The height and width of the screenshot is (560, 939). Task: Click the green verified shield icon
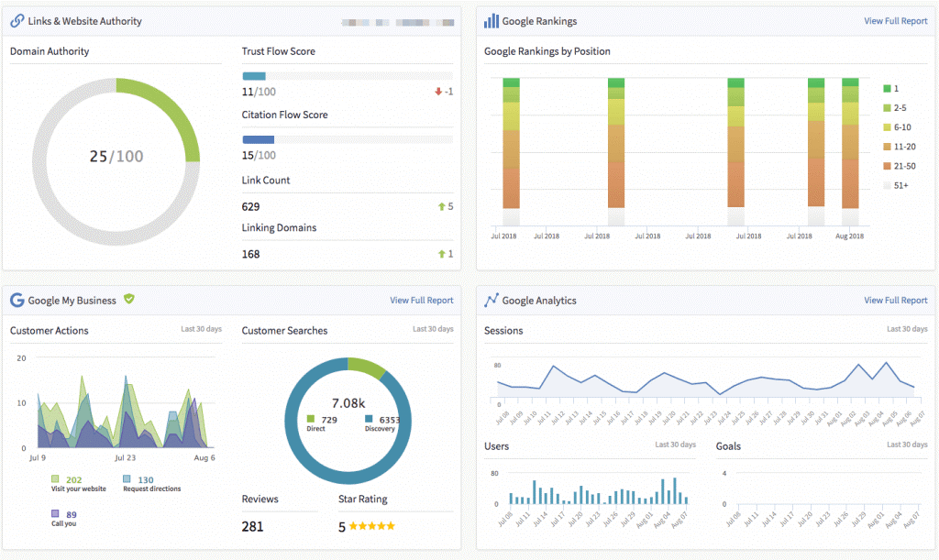click(x=128, y=299)
